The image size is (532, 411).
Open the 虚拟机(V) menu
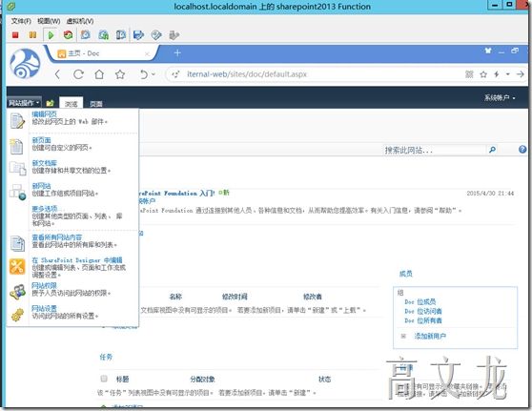pos(80,21)
